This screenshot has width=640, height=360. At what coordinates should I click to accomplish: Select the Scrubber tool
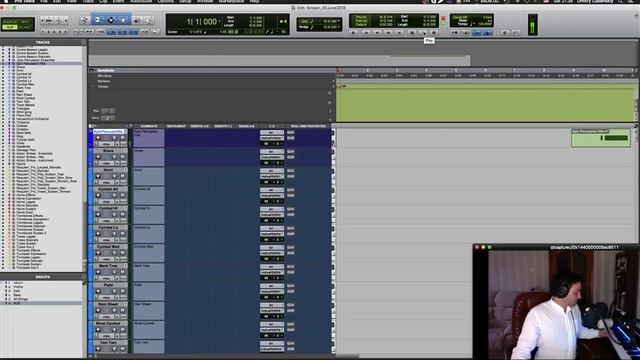coord(137,20)
